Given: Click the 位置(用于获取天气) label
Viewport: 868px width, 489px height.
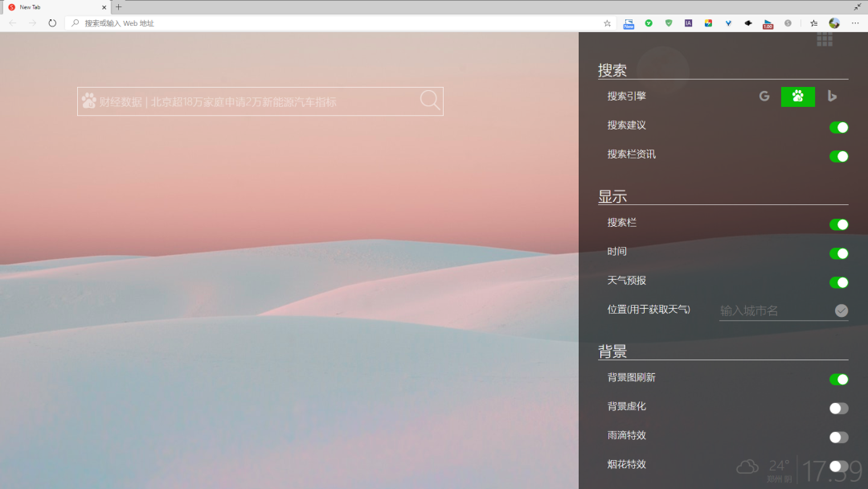Looking at the screenshot, I should 649,310.
